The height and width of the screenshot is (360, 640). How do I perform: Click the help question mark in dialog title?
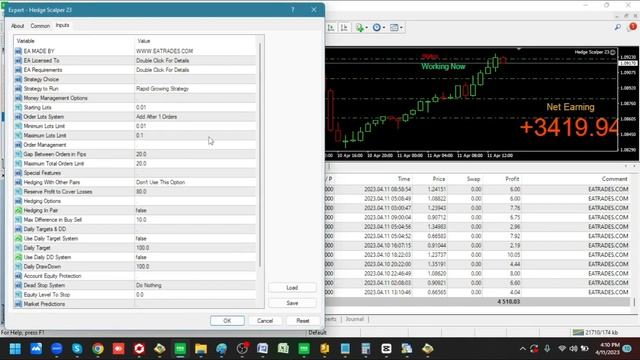(293, 10)
